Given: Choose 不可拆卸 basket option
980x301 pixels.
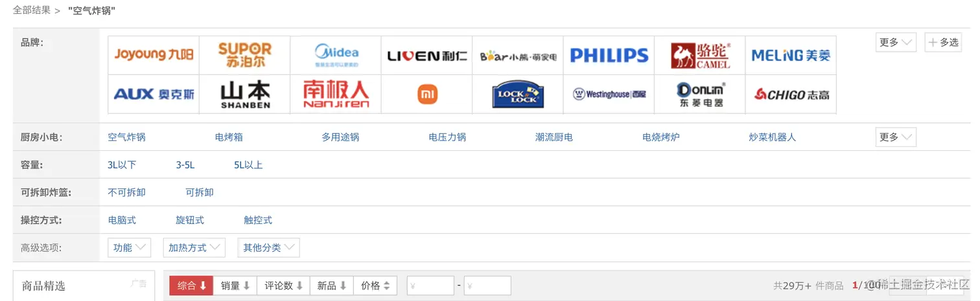Looking at the screenshot, I should (x=126, y=192).
